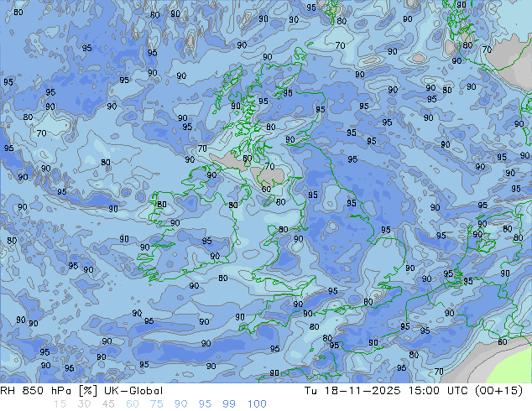Select the legend value 90
The width and height of the screenshot is (532, 411).
pos(180,404)
